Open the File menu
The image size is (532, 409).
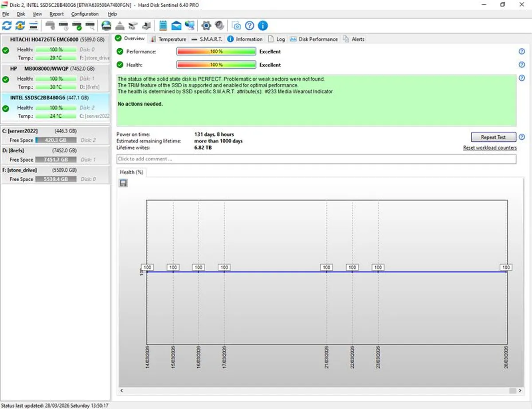click(x=5, y=14)
